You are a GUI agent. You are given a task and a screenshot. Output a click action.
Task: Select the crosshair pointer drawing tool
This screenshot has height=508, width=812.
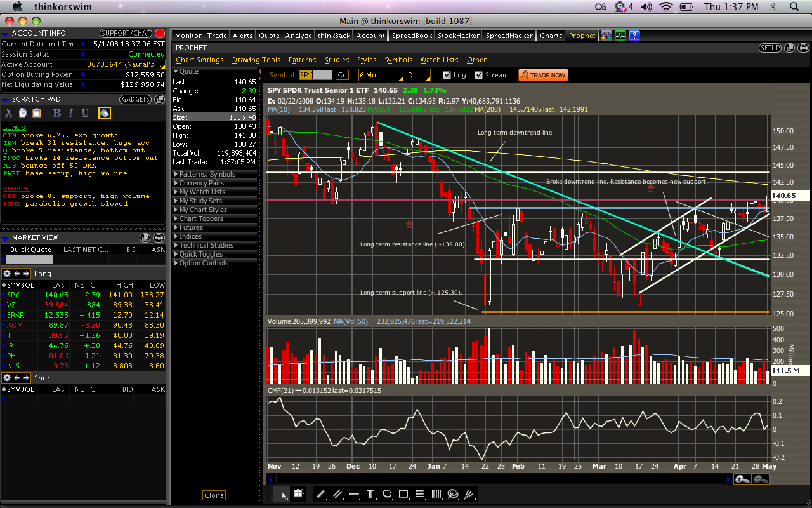click(x=282, y=493)
